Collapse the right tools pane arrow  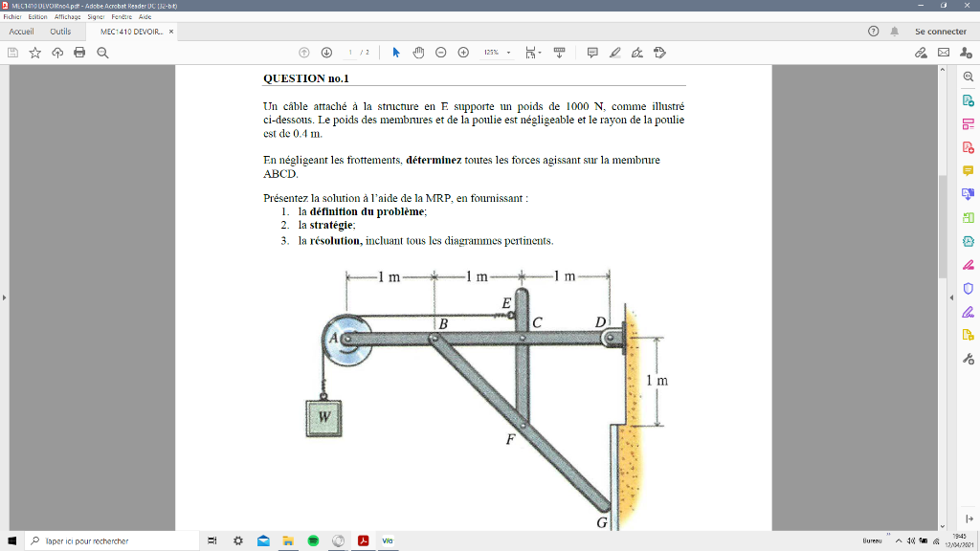952,298
